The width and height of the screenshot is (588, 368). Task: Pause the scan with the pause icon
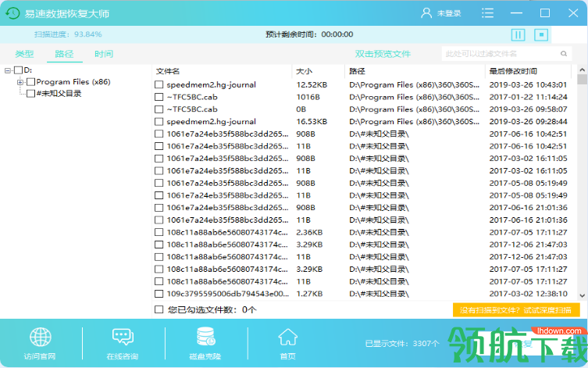coord(518,35)
